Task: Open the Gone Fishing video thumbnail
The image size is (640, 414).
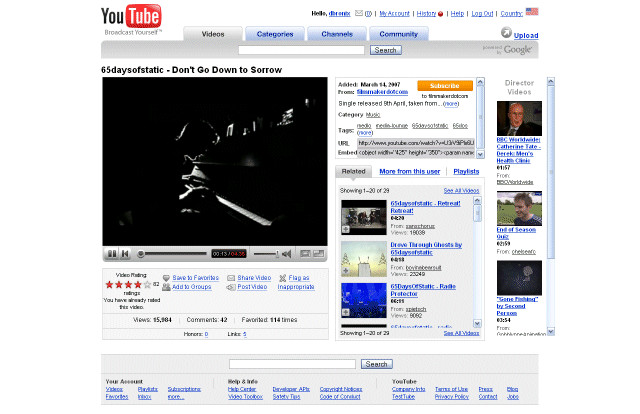Action: click(519, 278)
